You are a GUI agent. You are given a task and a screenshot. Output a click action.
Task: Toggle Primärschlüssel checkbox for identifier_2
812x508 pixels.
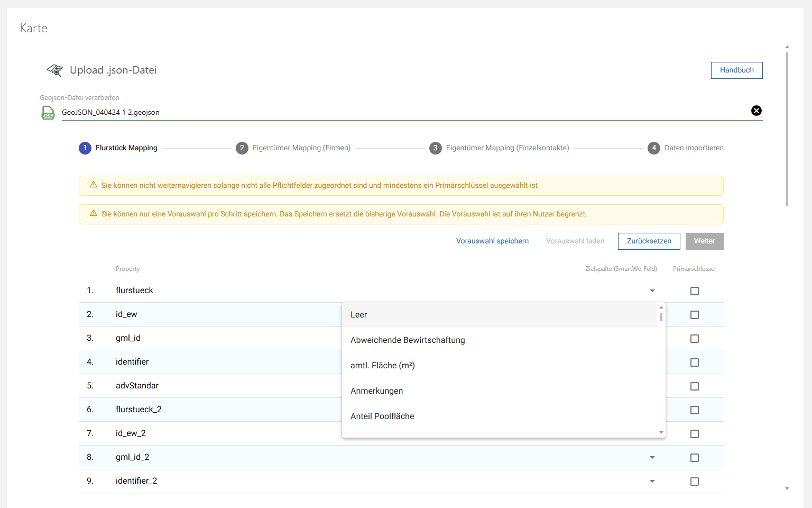[695, 481]
